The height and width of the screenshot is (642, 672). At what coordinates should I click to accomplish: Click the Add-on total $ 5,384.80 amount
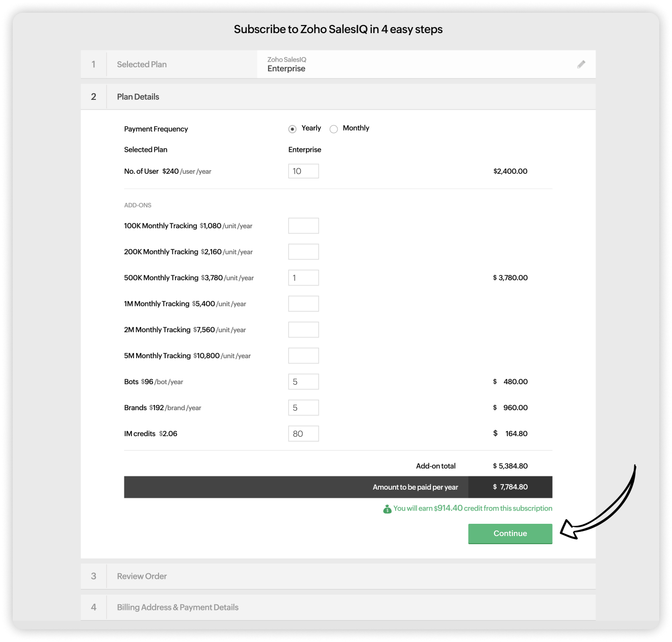coord(510,466)
